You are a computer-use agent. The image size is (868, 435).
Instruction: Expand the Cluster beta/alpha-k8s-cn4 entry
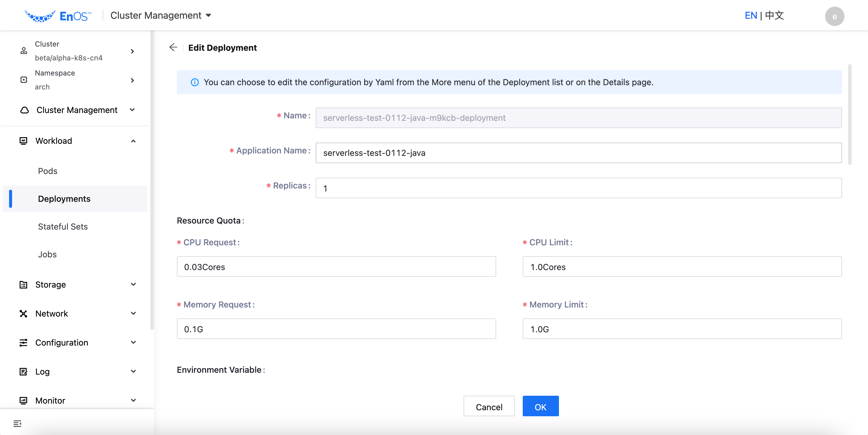133,51
